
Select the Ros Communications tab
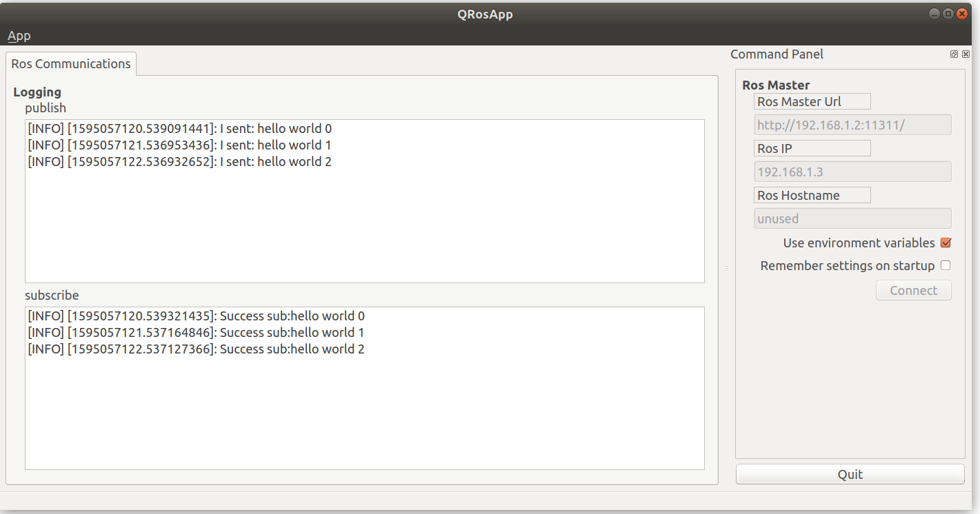[x=70, y=63]
